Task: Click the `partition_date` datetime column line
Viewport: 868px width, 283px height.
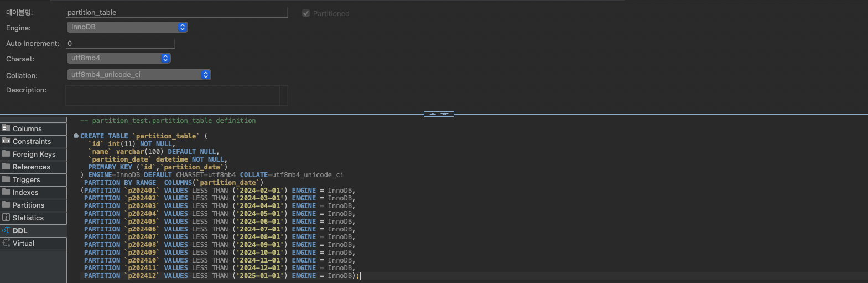Action: click(158, 159)
